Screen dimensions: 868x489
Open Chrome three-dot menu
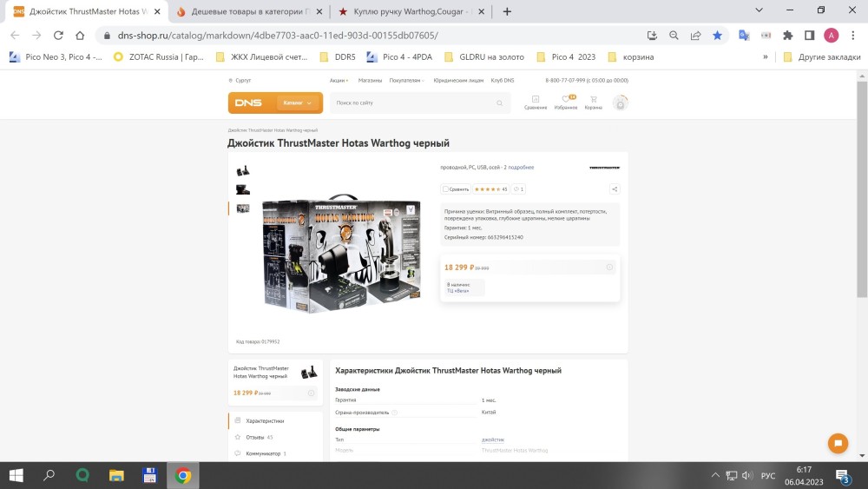point(853,36)
